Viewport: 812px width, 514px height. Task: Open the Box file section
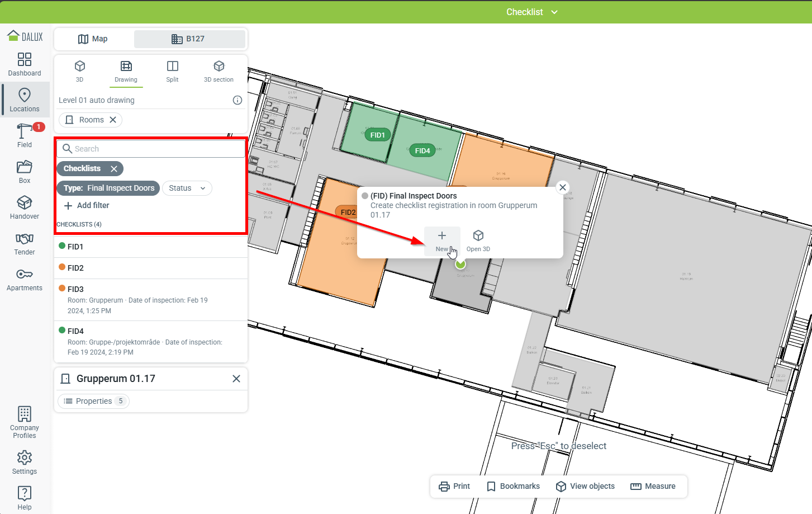25,172
